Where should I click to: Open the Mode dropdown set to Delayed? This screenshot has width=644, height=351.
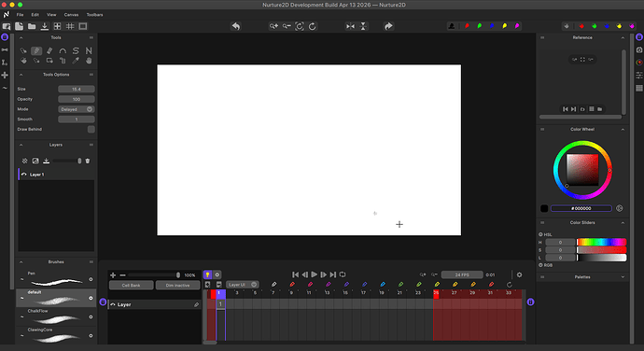77,109
